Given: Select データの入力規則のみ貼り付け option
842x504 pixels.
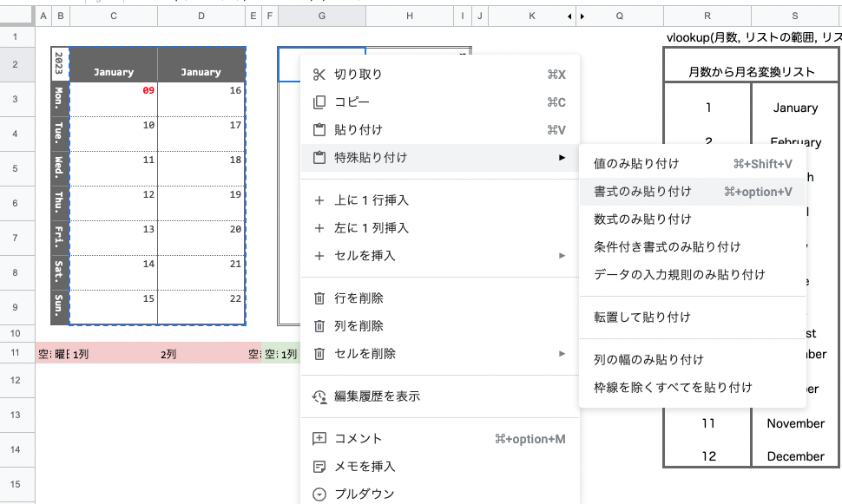Looking at the screenshot, I should click(x=693, y=275).
